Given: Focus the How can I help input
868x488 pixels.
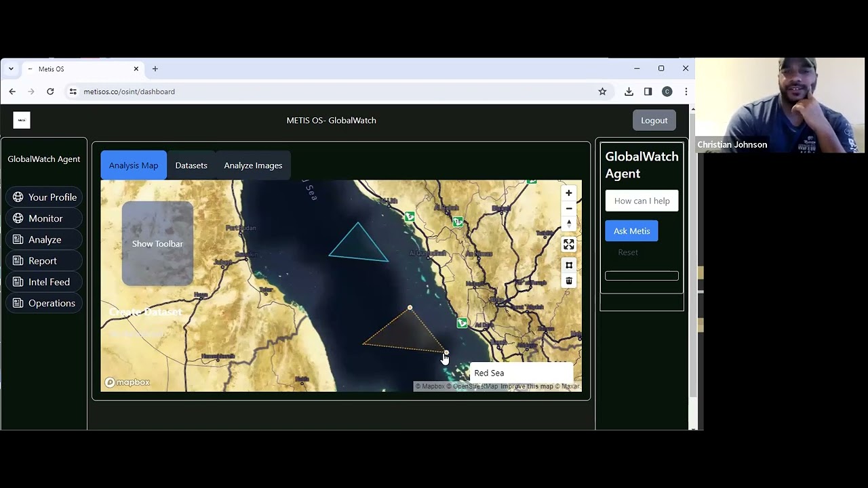Looking at the screenshot, I should [x=642, y=201].
